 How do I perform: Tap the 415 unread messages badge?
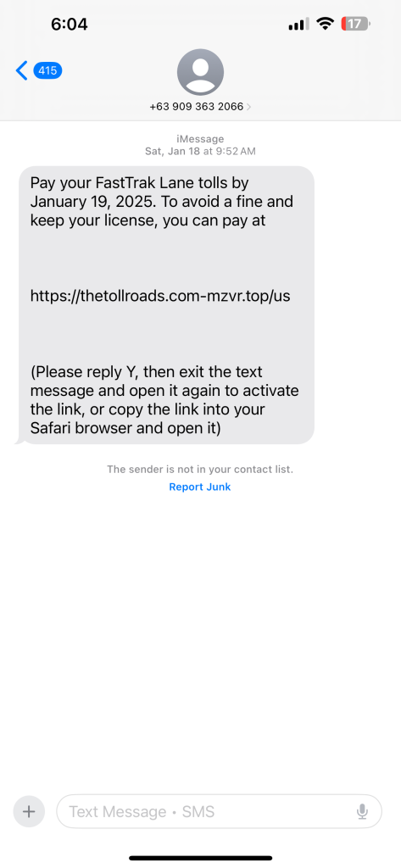[47, 71]
